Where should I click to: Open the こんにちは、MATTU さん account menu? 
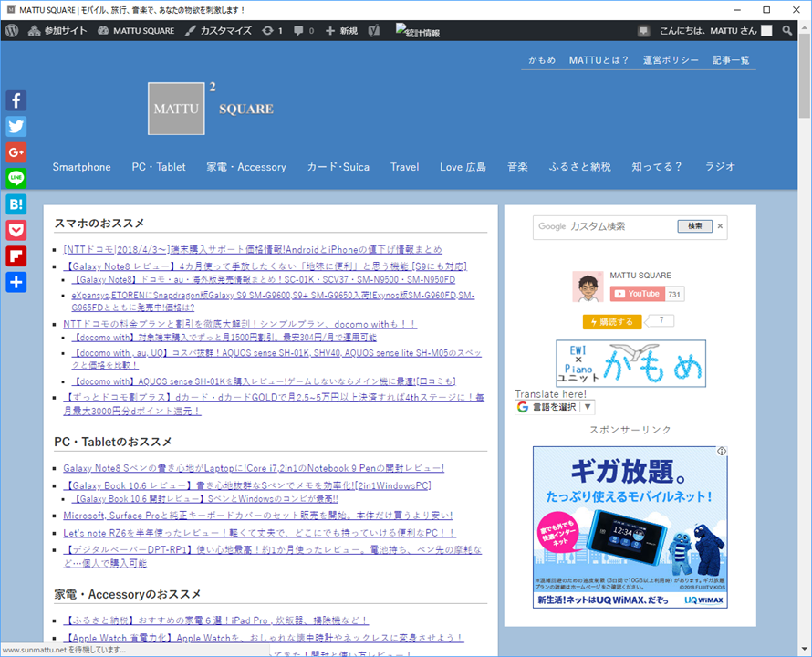point(715,31)
